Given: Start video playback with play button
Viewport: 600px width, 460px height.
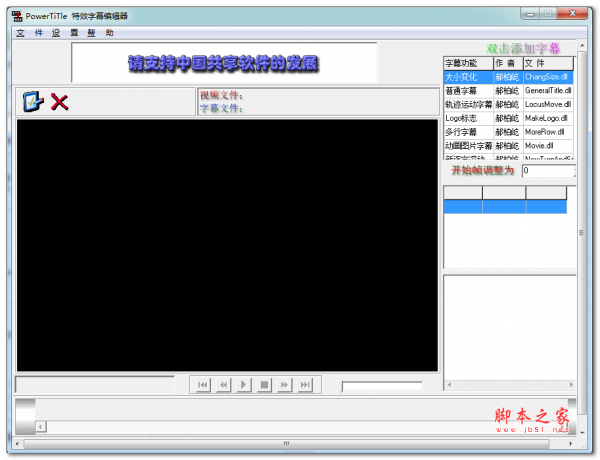Looking at the screenshot, I should click(x=243, y=385).
